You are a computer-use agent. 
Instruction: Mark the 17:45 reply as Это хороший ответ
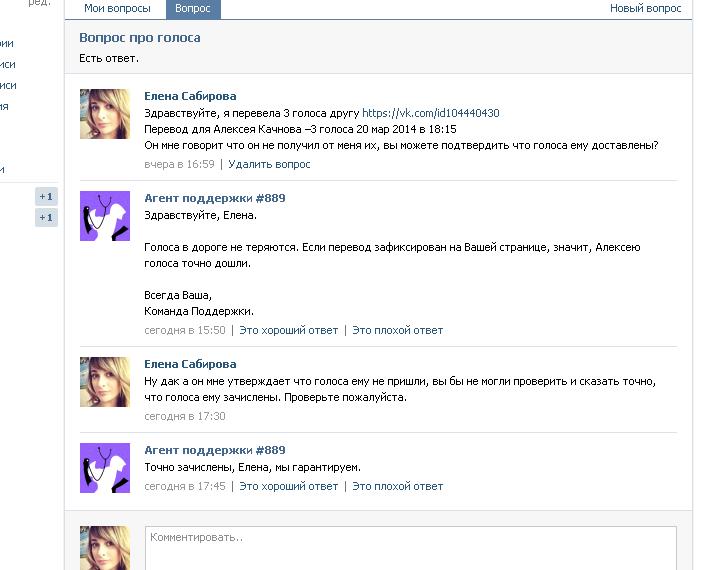289,486
